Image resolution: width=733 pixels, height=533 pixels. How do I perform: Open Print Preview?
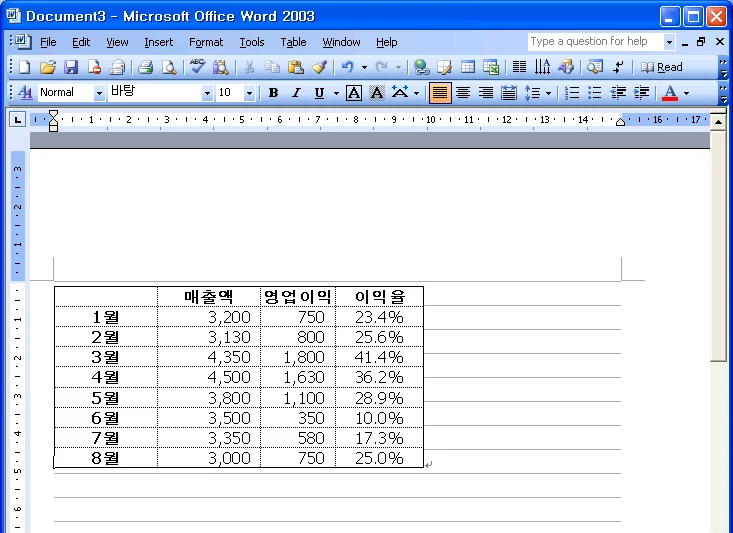pos(169,67)
